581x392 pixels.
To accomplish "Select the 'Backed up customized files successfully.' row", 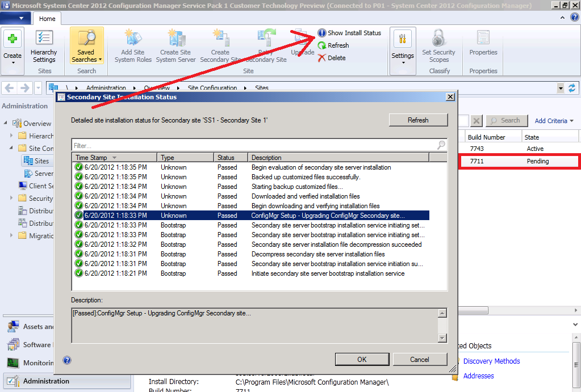I will [251, 177].
